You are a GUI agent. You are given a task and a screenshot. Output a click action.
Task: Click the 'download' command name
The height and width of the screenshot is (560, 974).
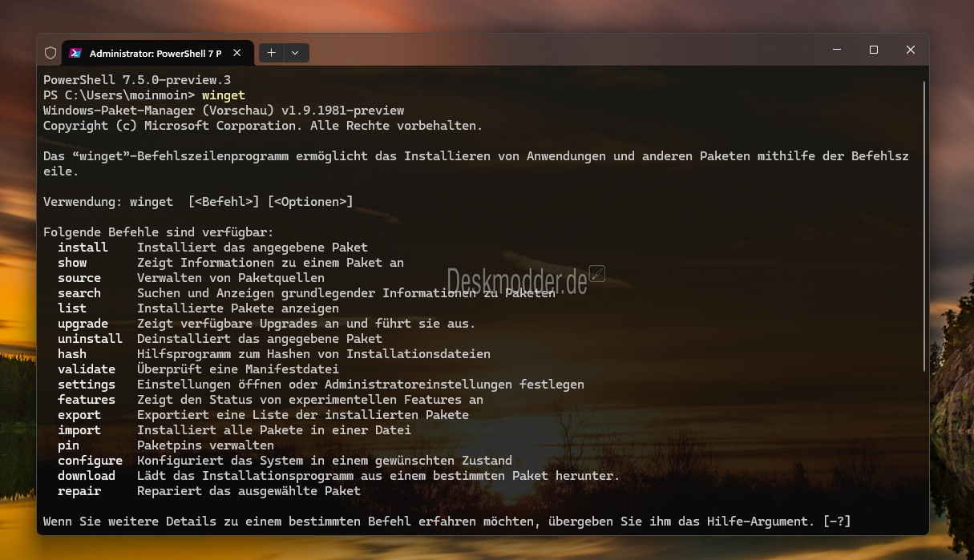pos(87,476)
